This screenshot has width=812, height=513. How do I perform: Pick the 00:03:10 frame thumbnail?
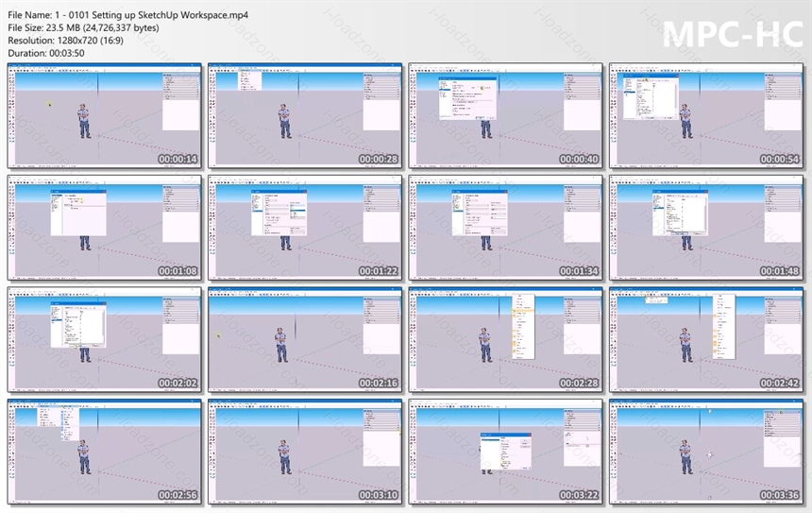(305, 452)
